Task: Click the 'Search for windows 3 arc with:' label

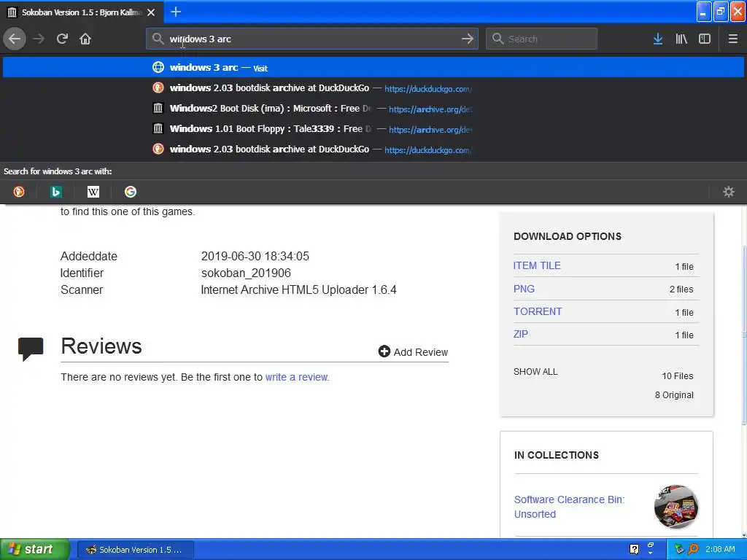Action: 58,171
